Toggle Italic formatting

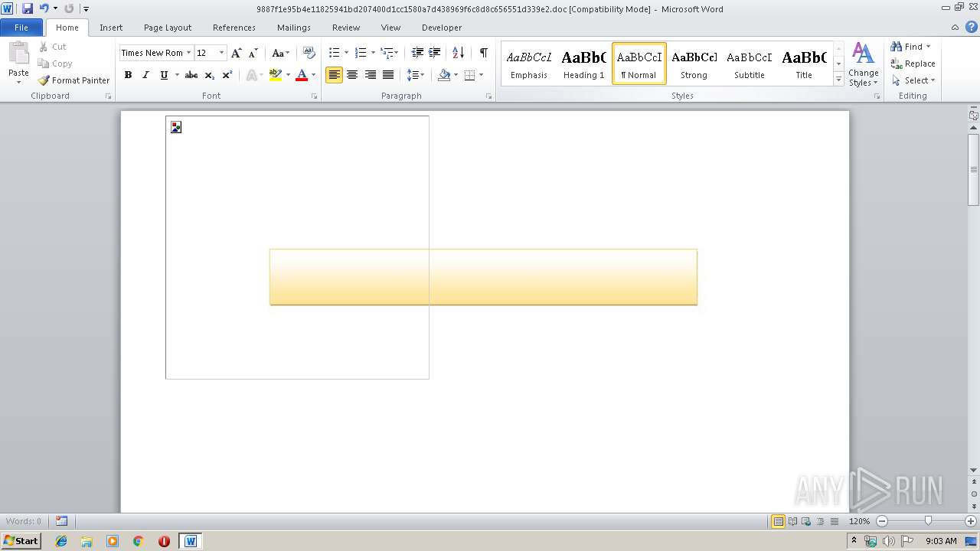coord(145,75)
